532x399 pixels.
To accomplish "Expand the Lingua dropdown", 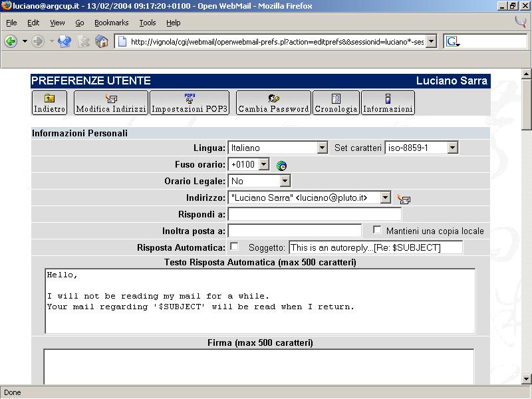I will [x=322, y=148].
